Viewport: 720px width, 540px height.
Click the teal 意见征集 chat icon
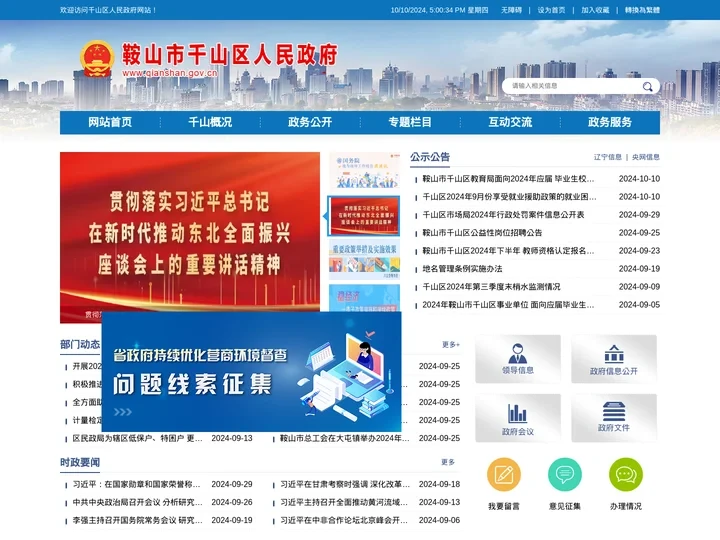(x=565, y=475)
